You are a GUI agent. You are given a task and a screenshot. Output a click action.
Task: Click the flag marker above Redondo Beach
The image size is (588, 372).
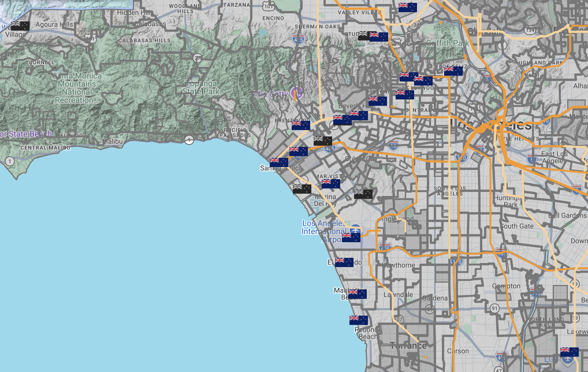(358, 320)
